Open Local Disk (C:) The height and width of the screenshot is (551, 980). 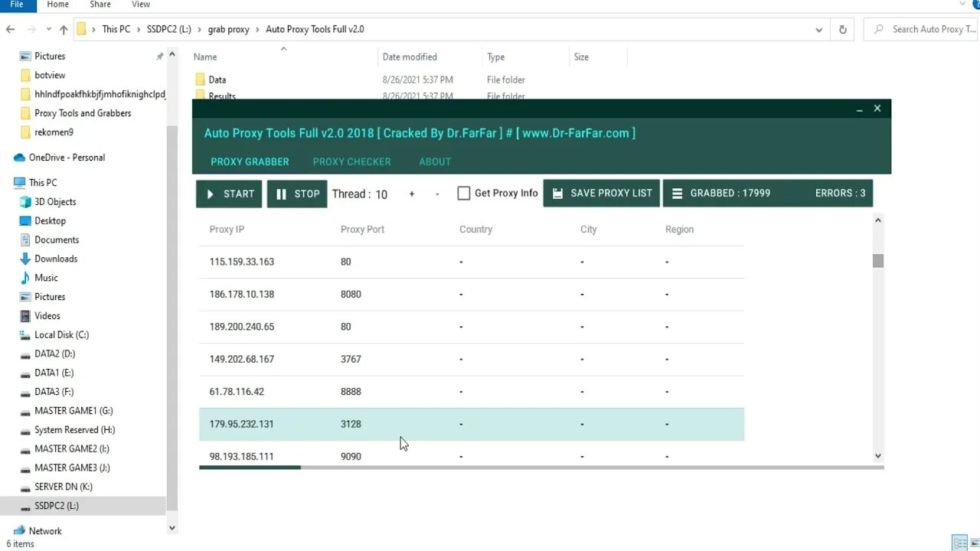[x=61, y=334]
